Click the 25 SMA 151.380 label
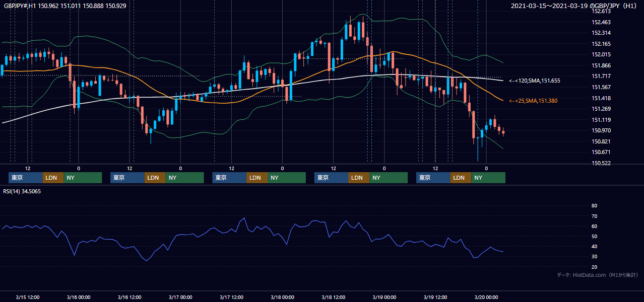The width and height of the screenshot is (644, 302). coord(533,101)
